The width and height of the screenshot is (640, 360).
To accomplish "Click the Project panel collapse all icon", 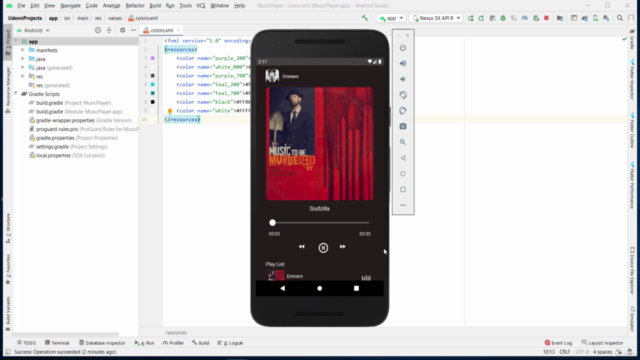I will click(109, 30).
